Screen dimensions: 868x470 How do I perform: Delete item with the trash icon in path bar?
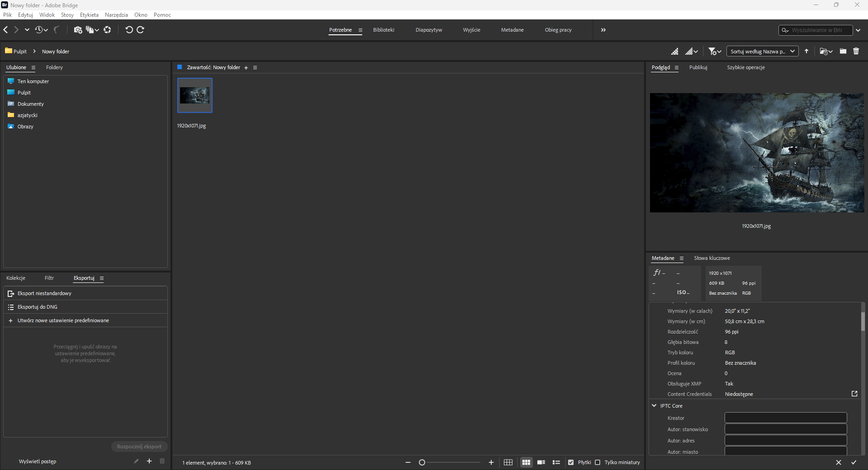click(x=856, y=52)
